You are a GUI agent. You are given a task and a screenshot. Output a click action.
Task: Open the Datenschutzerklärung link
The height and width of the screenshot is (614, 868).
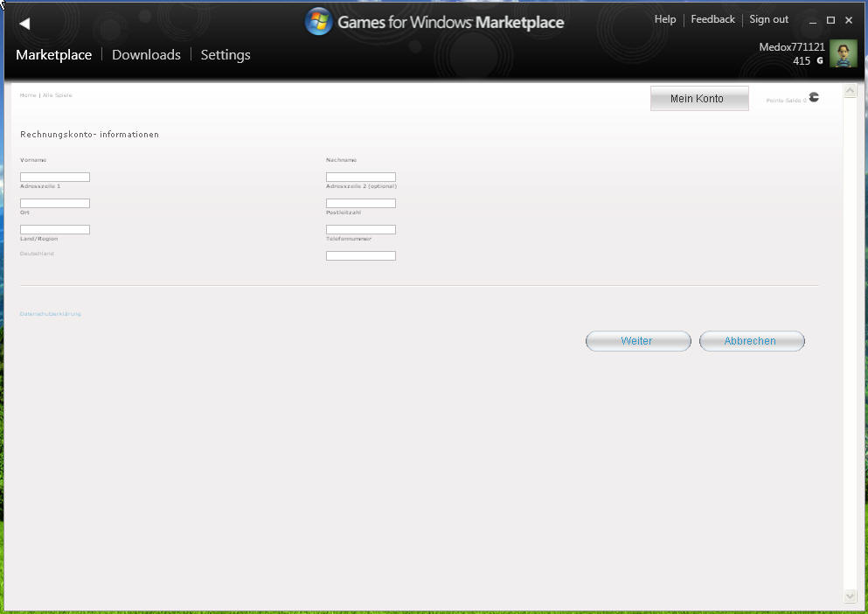point(51,314)
